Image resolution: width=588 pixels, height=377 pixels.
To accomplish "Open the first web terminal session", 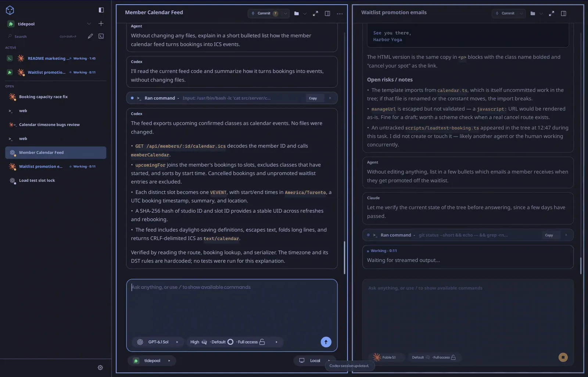I will (55, 111).
